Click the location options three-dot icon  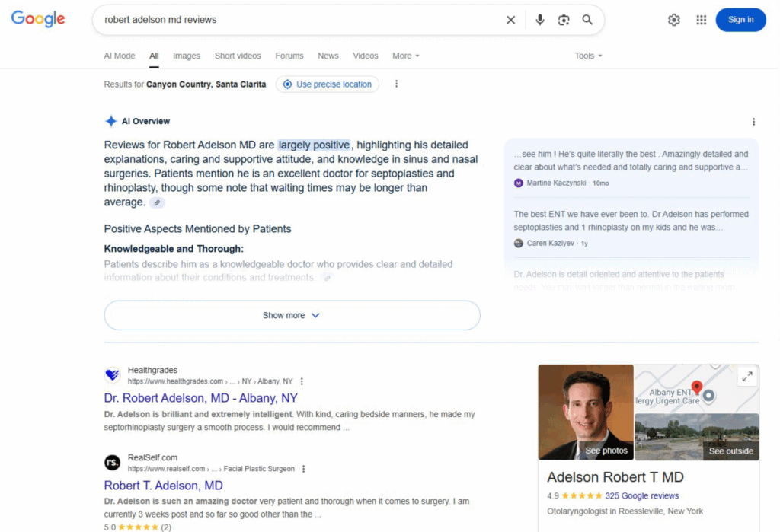pos(396,84)
